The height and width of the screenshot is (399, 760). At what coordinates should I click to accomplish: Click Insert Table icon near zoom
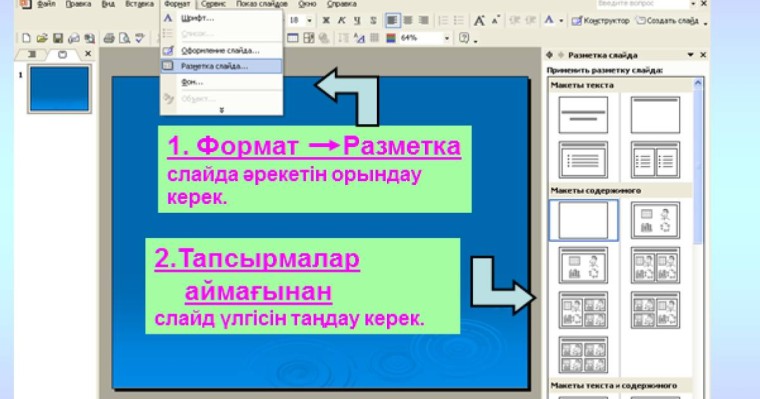coord(293,38)
